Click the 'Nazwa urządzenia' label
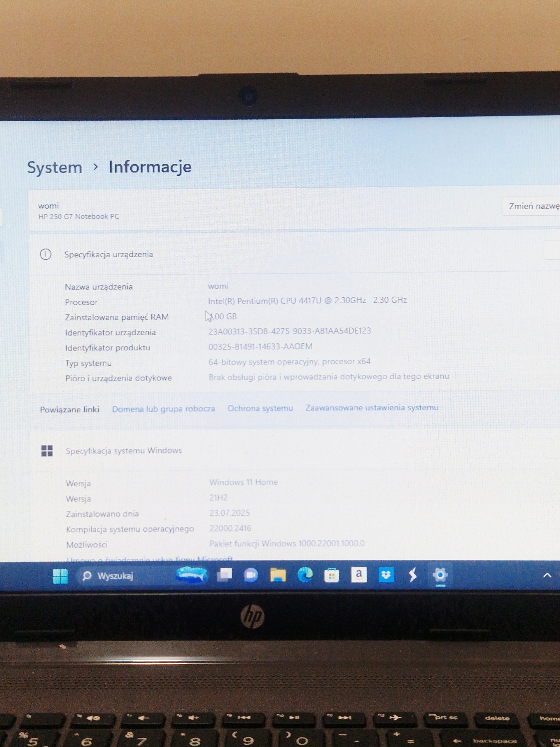Viewport: 560px width, 747px height. point(99,287)
